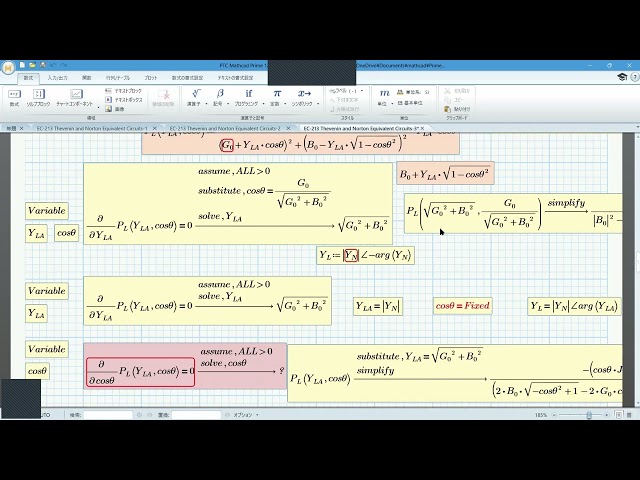Expand the Symbols (記号) dropdown arrow

click(x=228, y=104)
